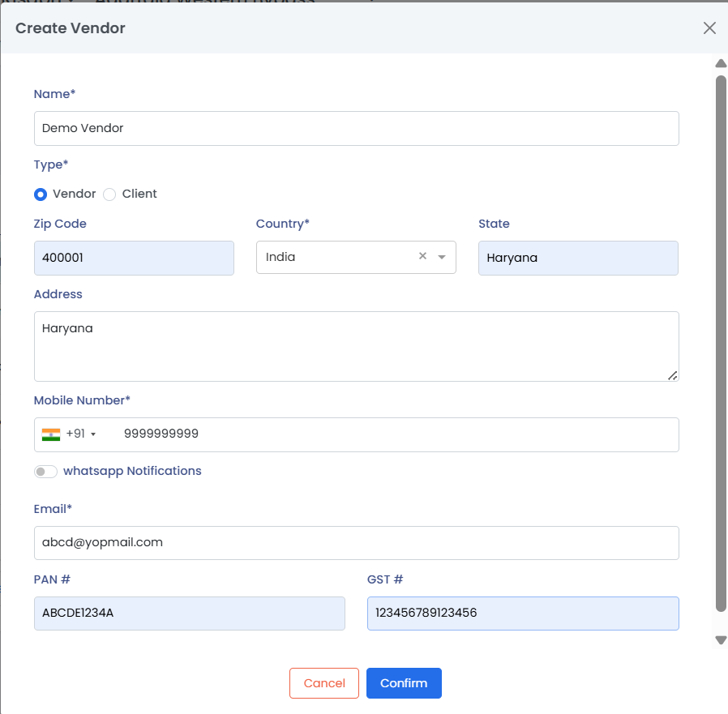
Task: Click the scrollbar down arrow
Action: coord(721,640)
